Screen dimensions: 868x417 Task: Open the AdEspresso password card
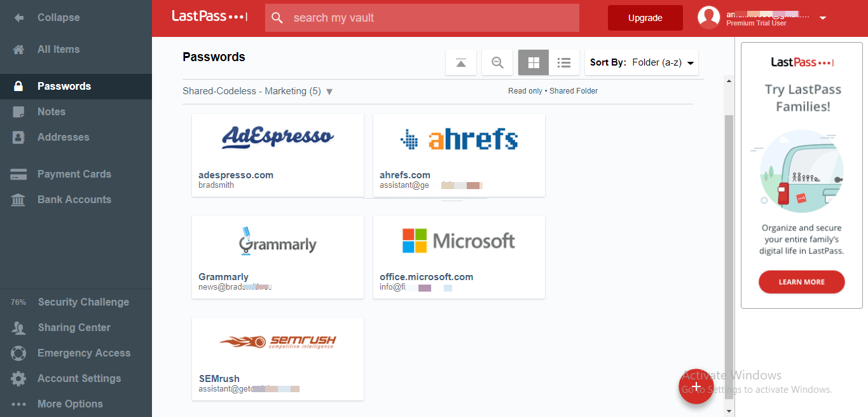tap(278, 155)
